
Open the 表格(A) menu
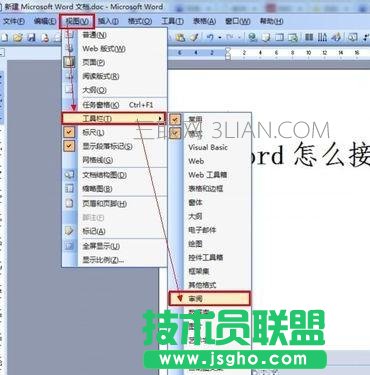[x=204, y=21]
